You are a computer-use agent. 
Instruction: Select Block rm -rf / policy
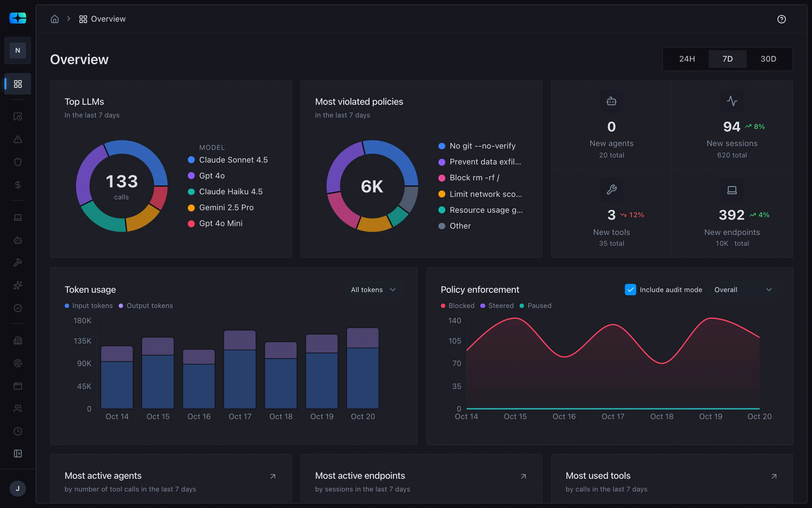click(469, 178)
